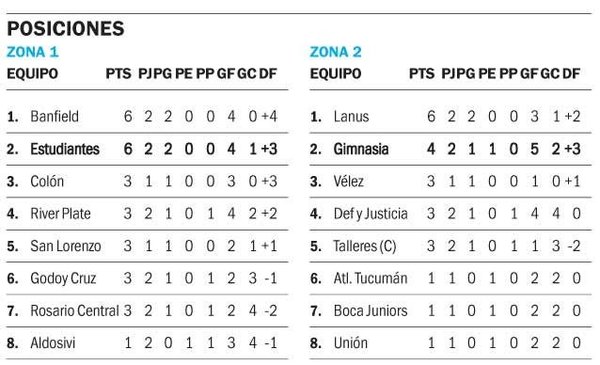Click Lanus in Zona 2
The width and height of the screenshot is (600, 365).
[351, 116]
